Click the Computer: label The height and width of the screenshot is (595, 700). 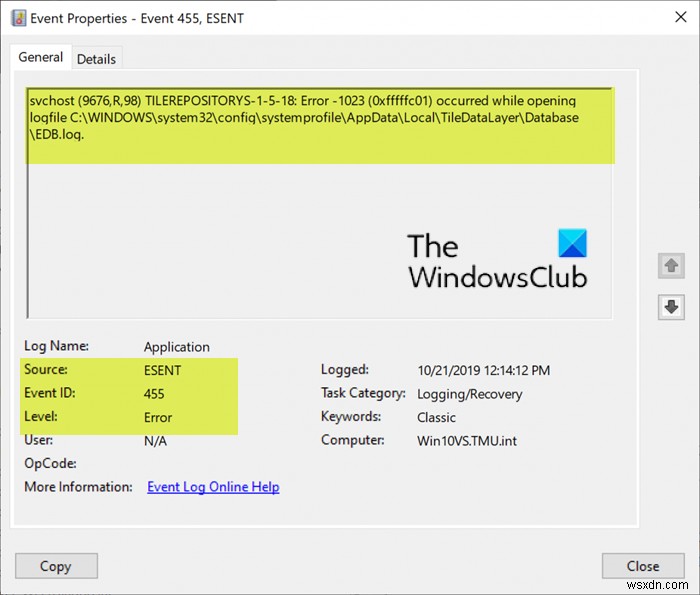point(353,440)
